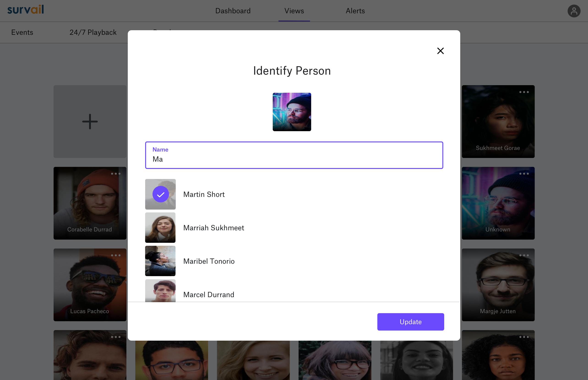Click the person photo thumbnail in dialog
The image size is (588, 380).
292,112
